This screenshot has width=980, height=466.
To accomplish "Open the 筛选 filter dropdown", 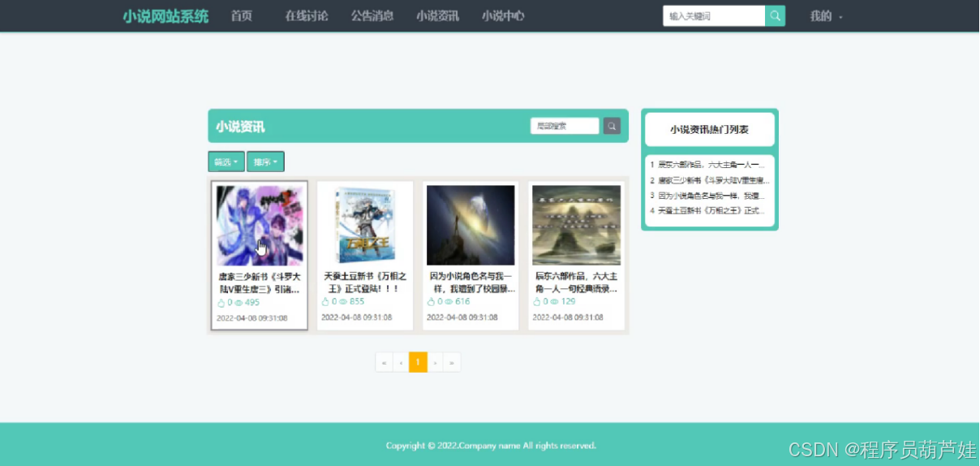I will (226, 162).
